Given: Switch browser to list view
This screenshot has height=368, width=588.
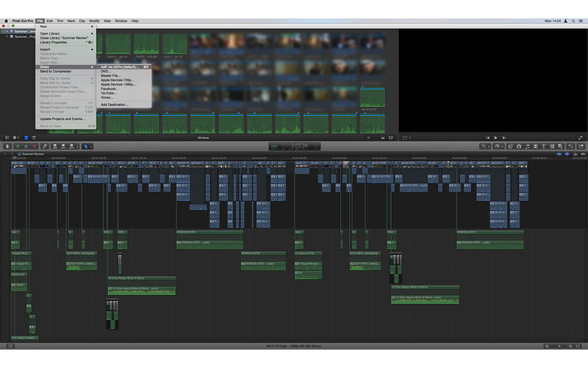Looking at the screenshot, I should click(x=33, y=138).
